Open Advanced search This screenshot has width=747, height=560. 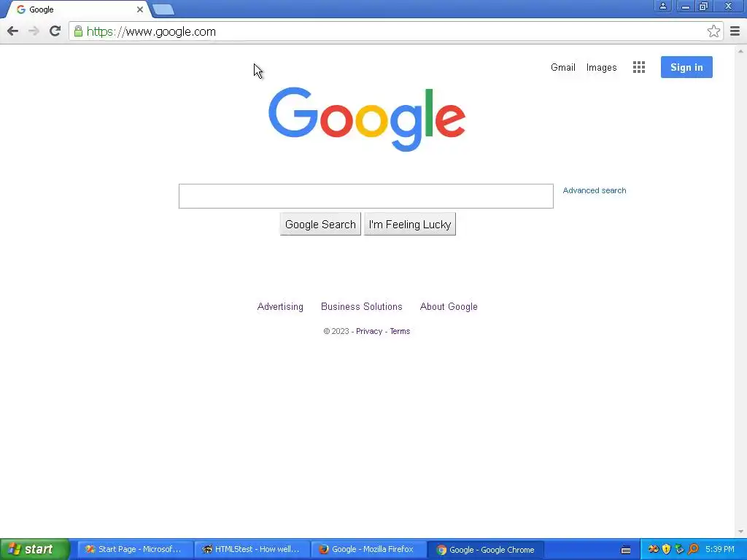(x=595, y=190)
